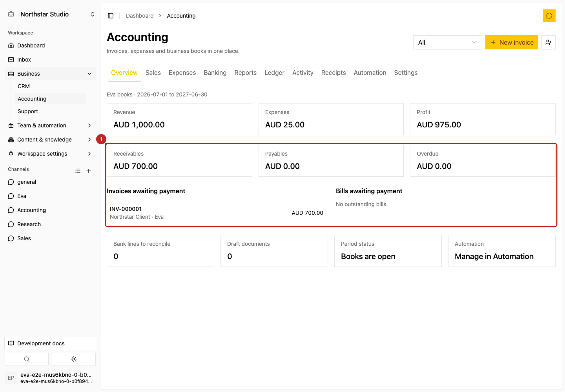Click the Content & knowledge icon

[x=11, y=140]
